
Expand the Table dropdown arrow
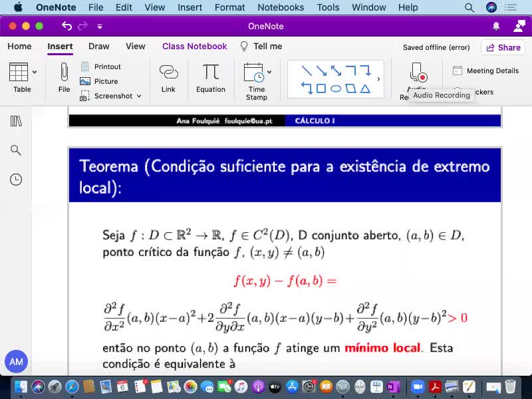click(35, 72)
